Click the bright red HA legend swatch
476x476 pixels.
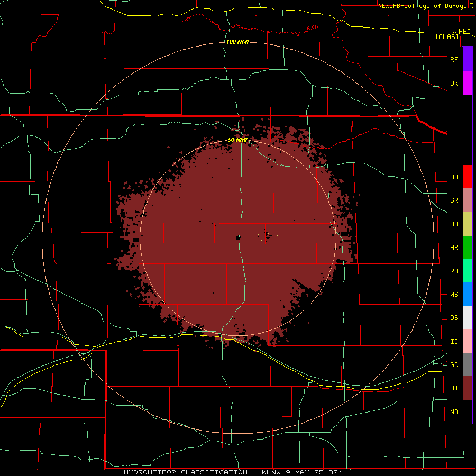coord(467,177)
